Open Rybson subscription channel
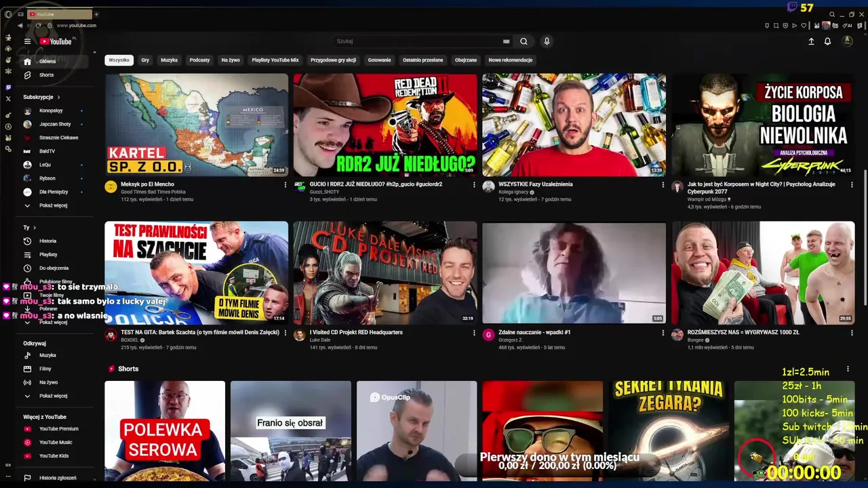Image resolution: width=868 pixels, height=488 pixels. pos(49,178)
